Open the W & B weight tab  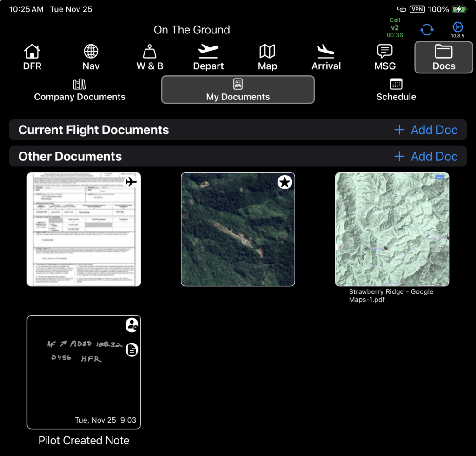click(150, 58)
